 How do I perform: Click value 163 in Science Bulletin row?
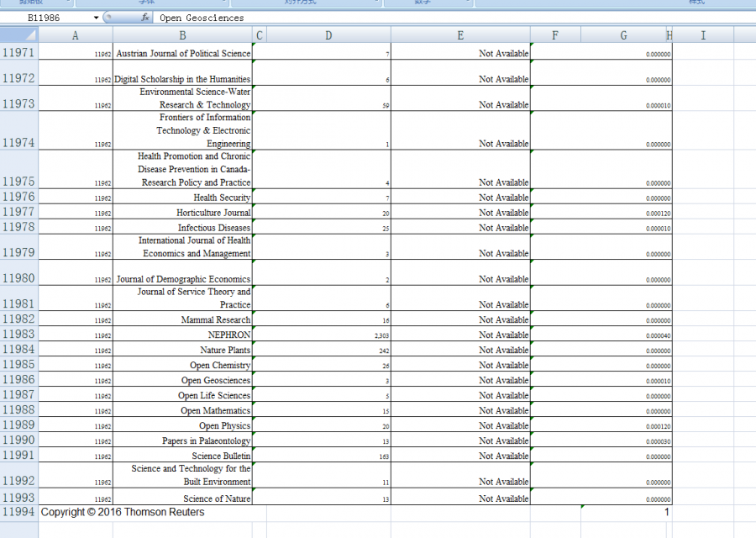(x=384, y=456)
